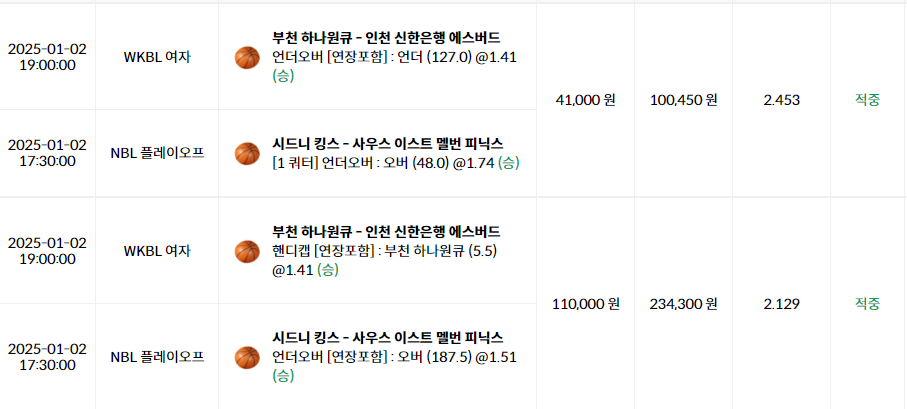
Task: Click basketball icon beside 핸디캡 부천 하나원큐 (5.5) bet
Action: 247,251
